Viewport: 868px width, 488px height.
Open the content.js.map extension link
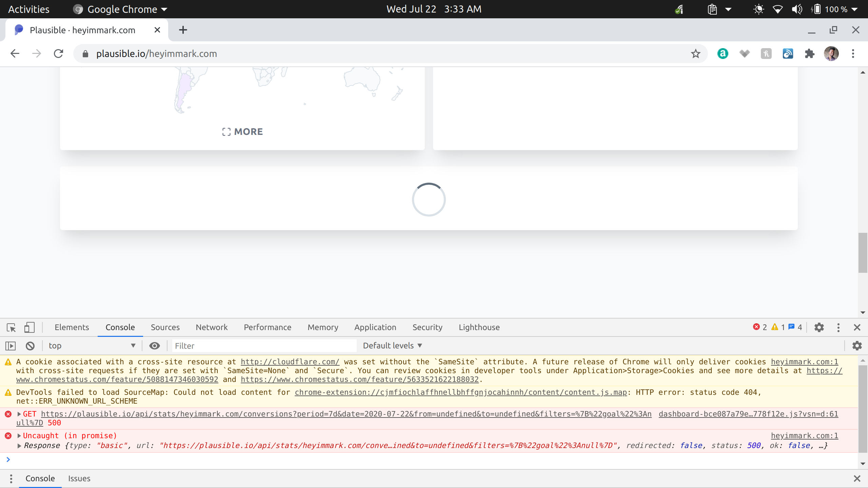click(461, 392)
